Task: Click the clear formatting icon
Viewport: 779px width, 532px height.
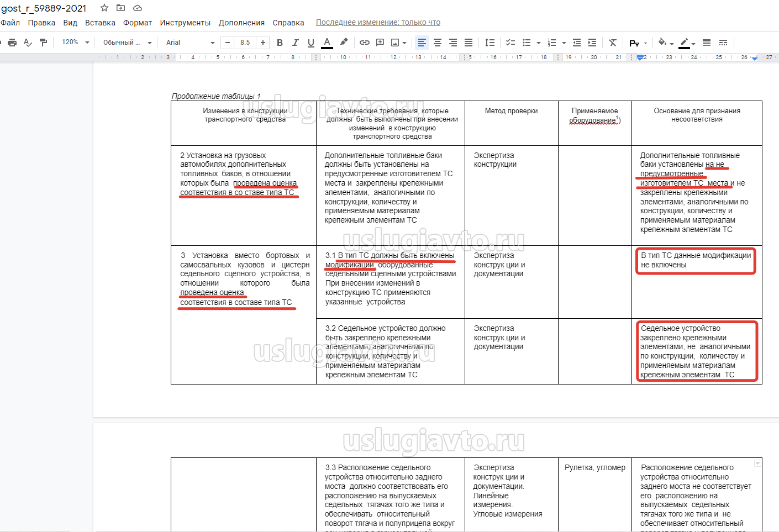Action: [x=613, y=43]
